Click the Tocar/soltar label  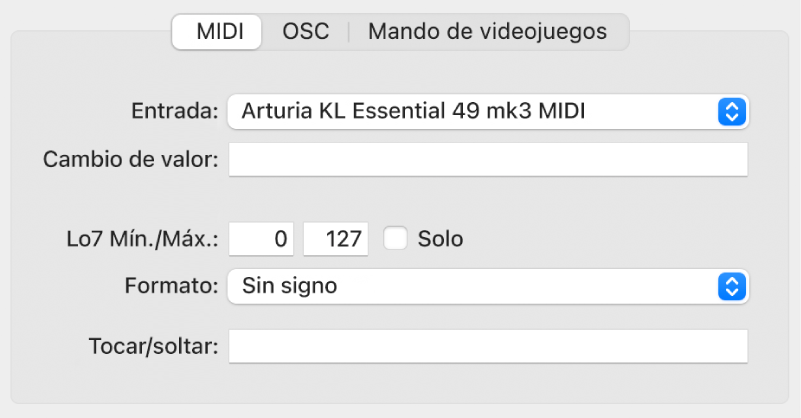point(153,346)
